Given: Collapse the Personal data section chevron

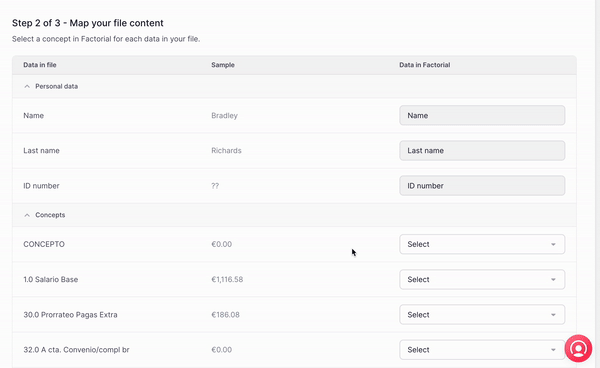Looking at the screenshot, I should coord(27,86).
